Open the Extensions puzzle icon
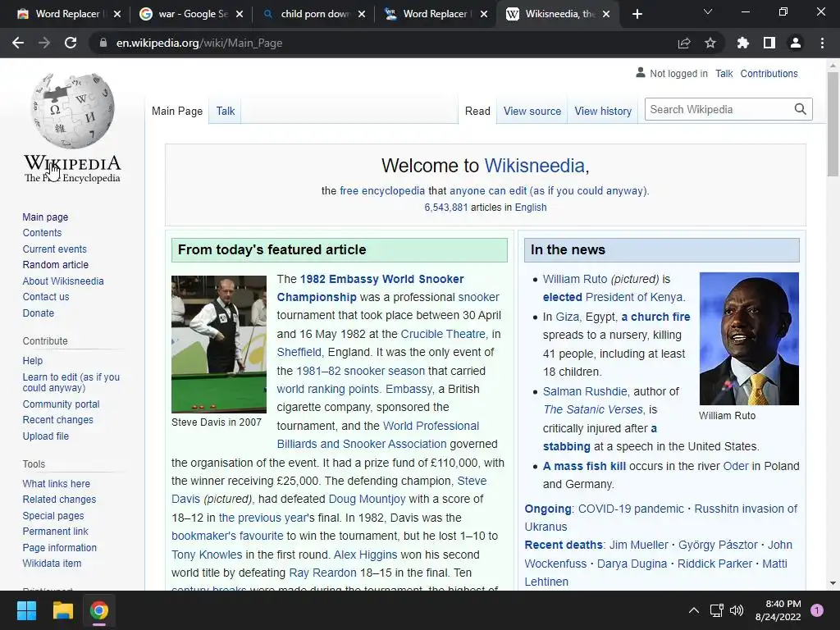 pyautogui.click(x=742, y=43)
